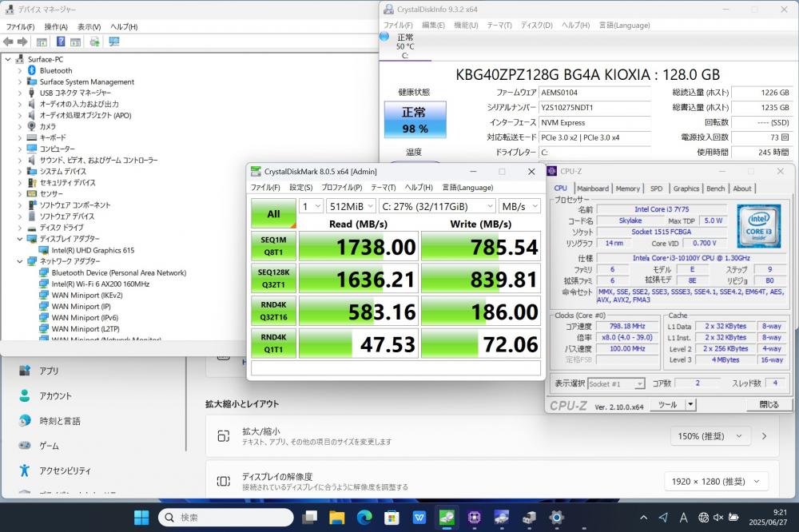Click the back arrow in Device Manager toolbar
The height and width of the screenshot is (532, 799).
coord(8,42)
